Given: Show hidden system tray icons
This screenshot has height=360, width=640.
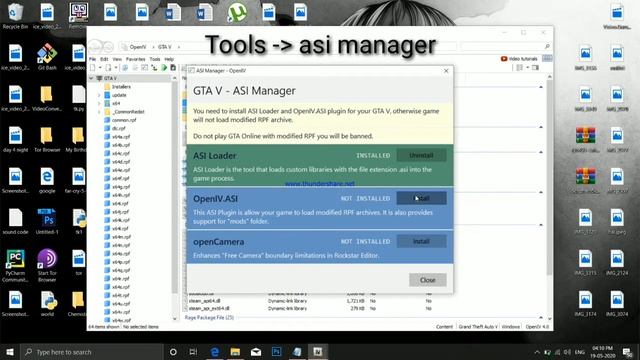Looking at the screenshot, I should tap(537, 352).
